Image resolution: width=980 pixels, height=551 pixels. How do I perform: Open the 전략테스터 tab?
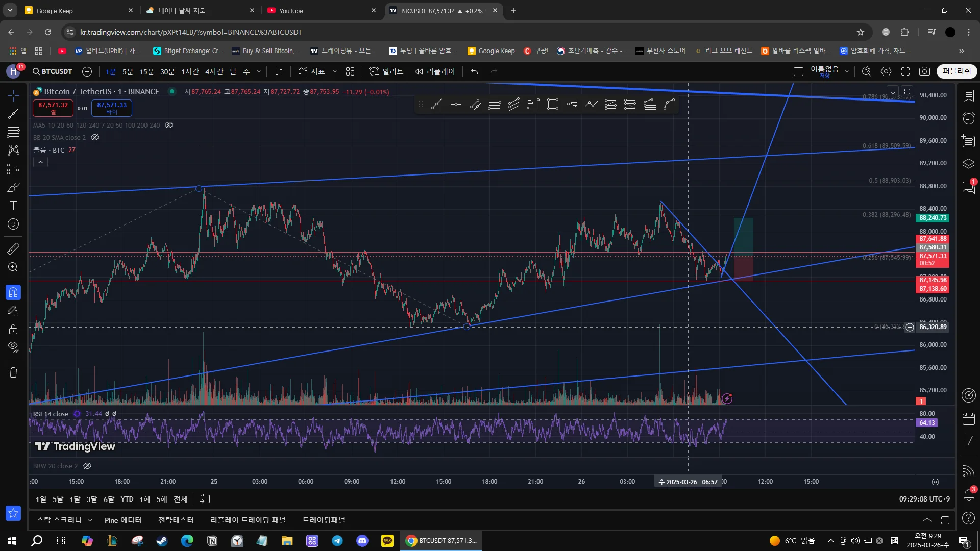coord(176,520)
